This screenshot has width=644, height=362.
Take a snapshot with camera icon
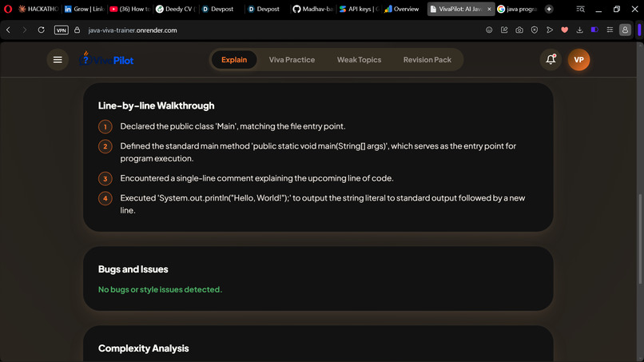pyautogui.click(x=519, y=30)
